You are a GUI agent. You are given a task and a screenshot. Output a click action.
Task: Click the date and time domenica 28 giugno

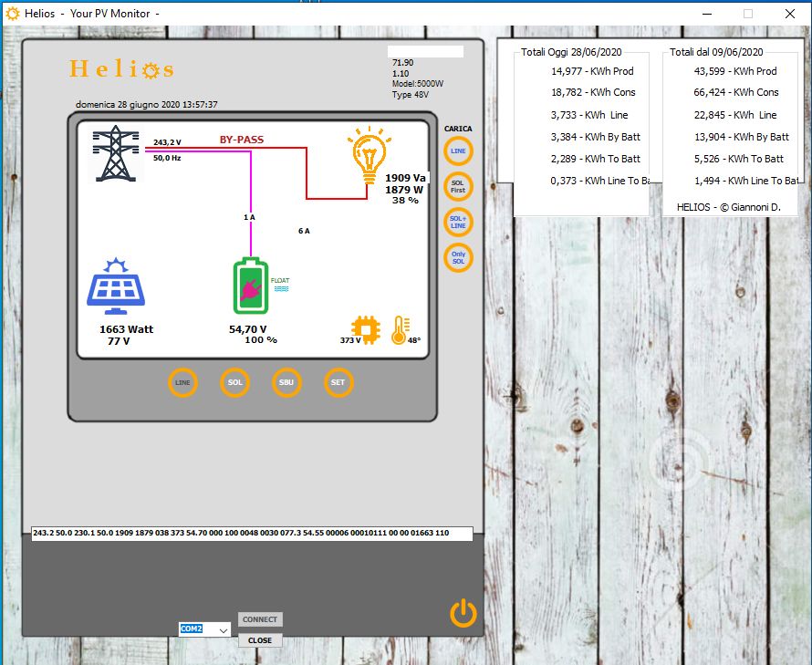[147, 105]
